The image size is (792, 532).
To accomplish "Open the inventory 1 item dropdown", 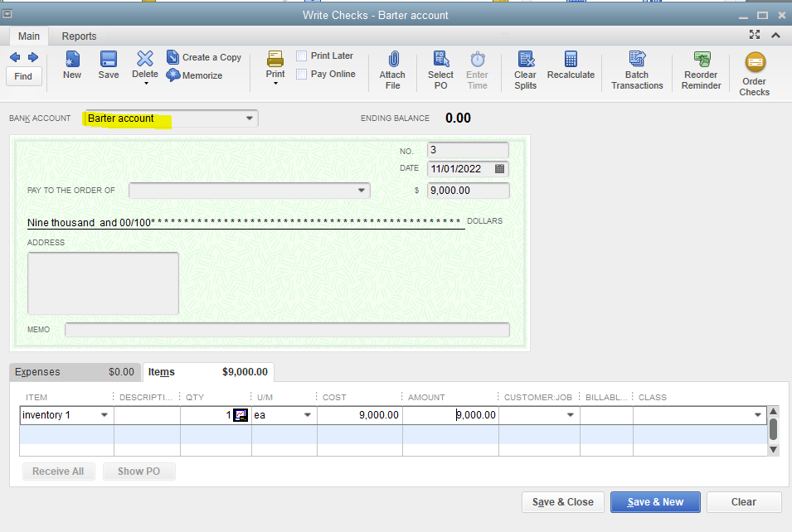I will 104,415.
